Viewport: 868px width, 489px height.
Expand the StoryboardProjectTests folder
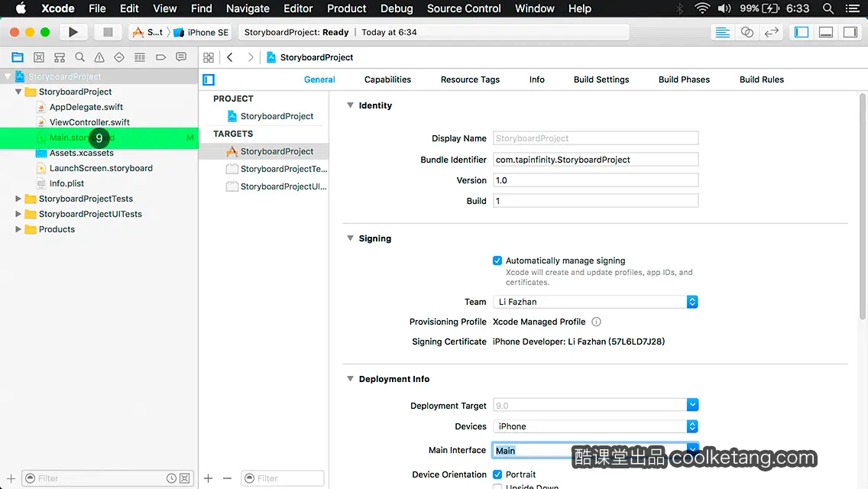(18, 199)
